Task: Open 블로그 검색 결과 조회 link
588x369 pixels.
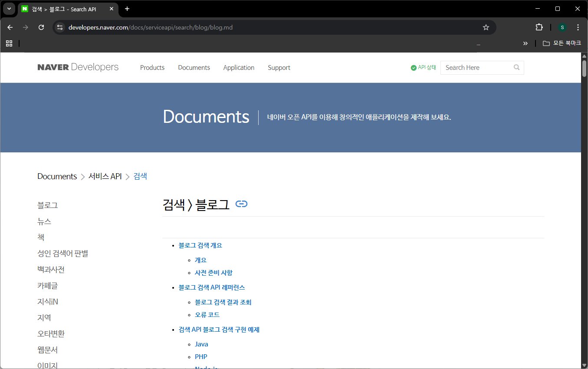Action: (x=223, y=302)
